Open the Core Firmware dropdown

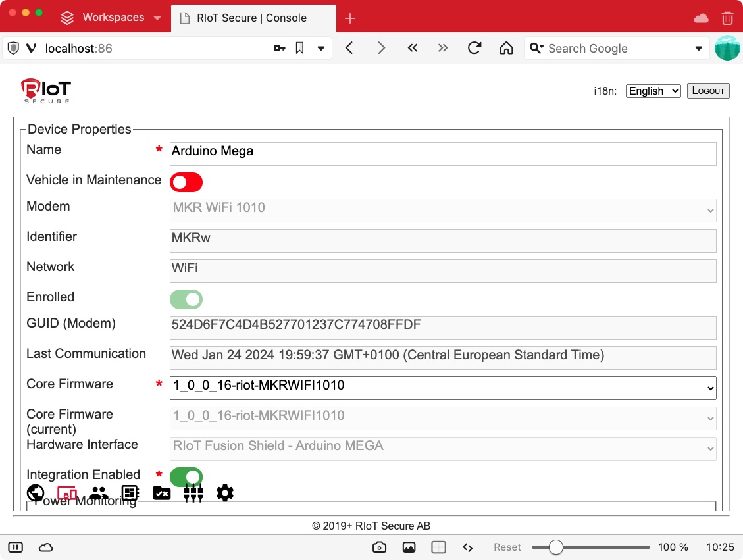click(709, 388)
